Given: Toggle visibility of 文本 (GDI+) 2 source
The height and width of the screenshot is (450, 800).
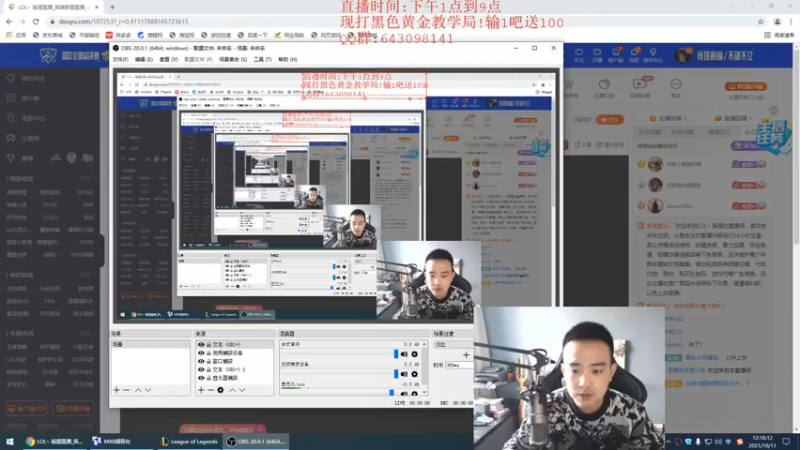Looking at the screenshot, I should [201, 369].
